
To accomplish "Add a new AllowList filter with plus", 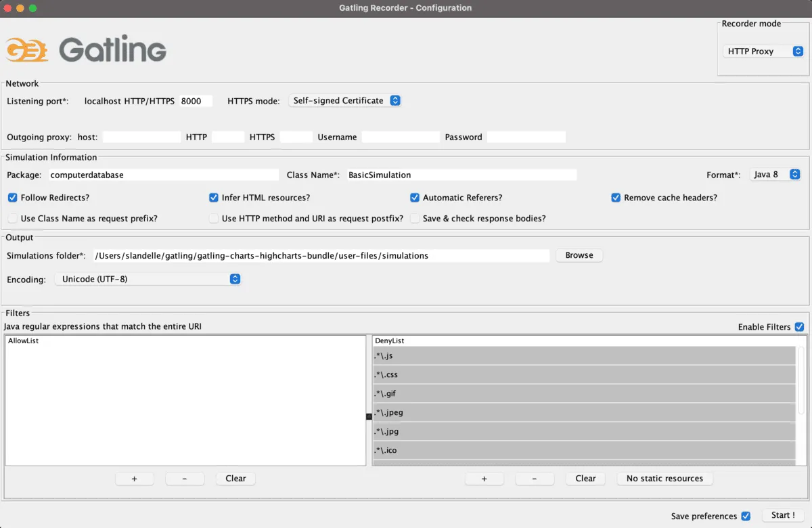I will click(134, 479).
